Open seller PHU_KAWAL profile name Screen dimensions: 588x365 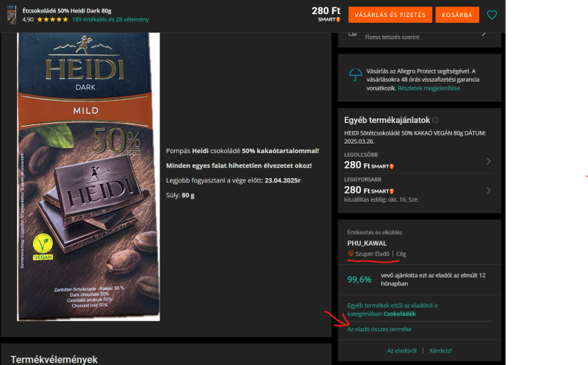(x=367, y=244)
